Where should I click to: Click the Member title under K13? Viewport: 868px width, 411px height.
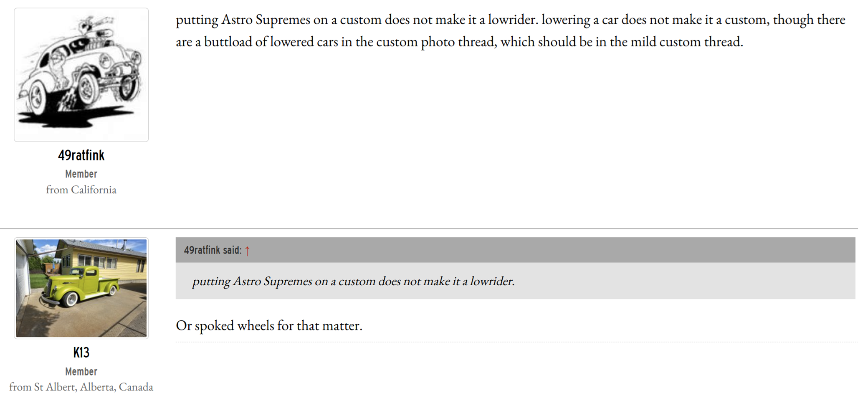tap(81, 371)
